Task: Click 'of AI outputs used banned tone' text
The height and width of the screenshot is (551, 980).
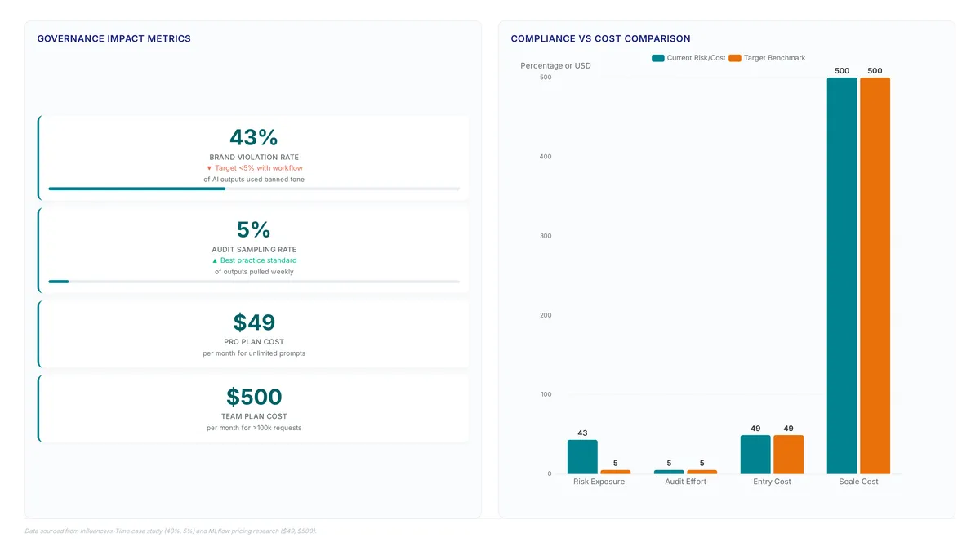Action: (x=254, y=180)
